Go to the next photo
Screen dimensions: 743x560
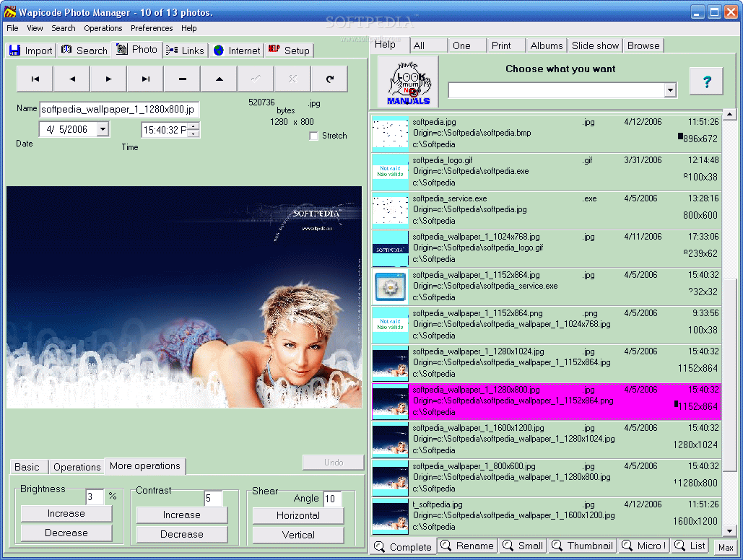pyautogui.click(x=108, y=79)
